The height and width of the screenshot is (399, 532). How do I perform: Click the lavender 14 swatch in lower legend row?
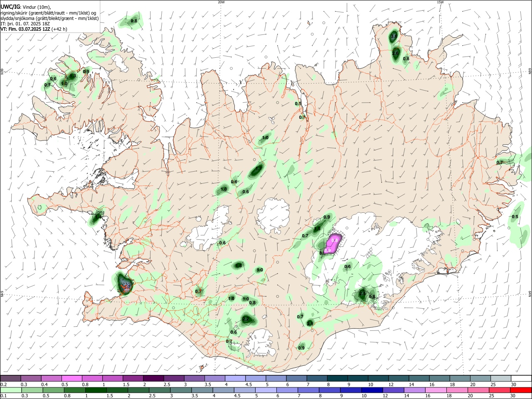pos(414,390)
